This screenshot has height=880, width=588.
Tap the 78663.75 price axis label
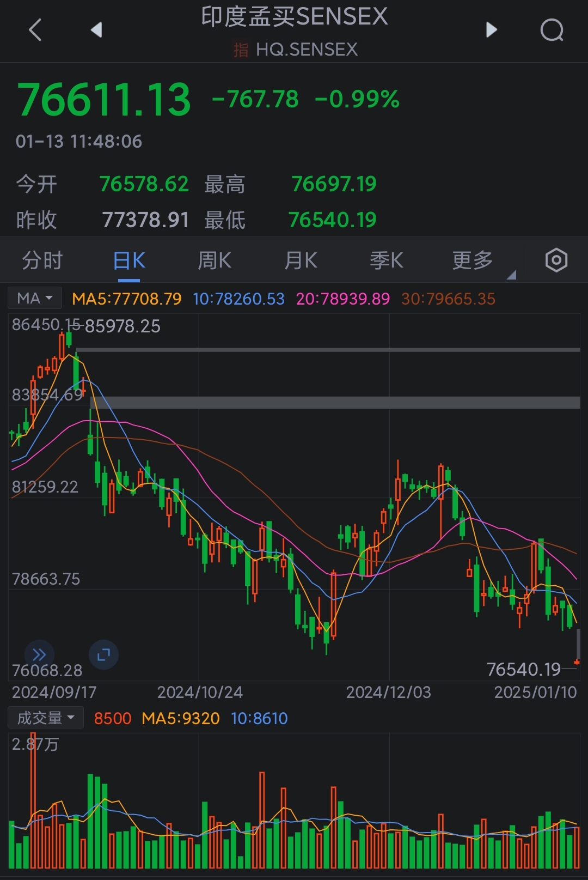(x=46, y=579)
